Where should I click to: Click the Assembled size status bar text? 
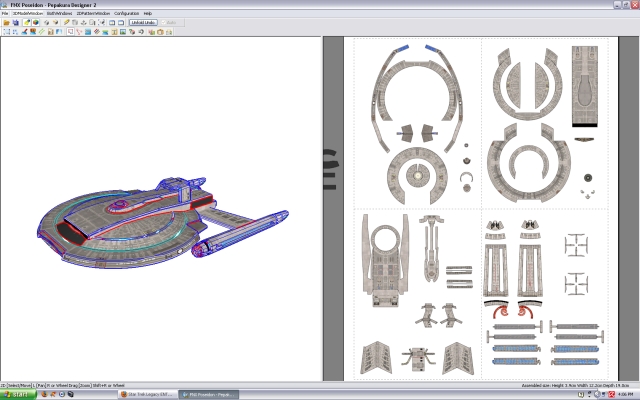[x=575, y=385]
